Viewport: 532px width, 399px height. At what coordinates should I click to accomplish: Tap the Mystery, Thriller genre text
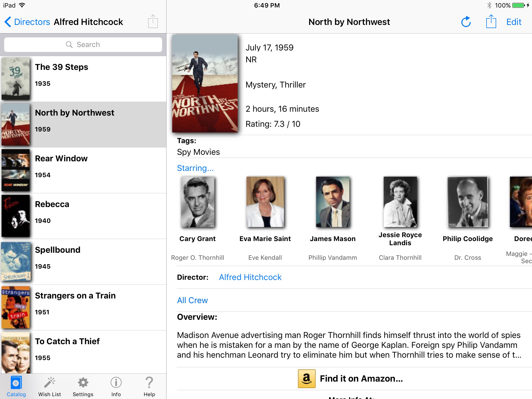(276, 85)
